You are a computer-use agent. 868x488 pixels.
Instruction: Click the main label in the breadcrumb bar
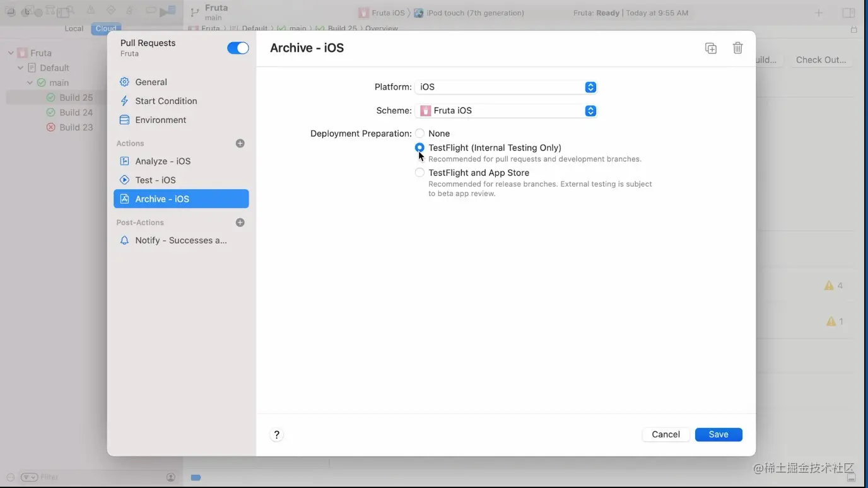(298, 28)
